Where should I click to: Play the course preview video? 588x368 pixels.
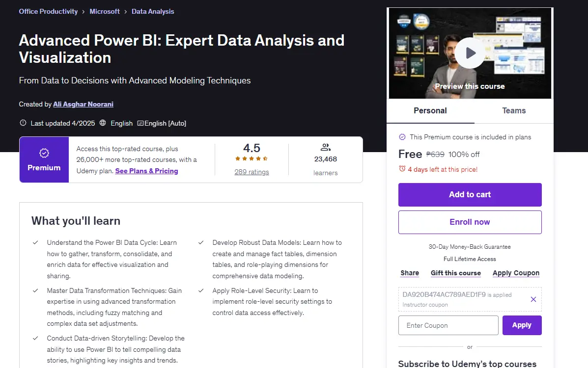point(470,53)
